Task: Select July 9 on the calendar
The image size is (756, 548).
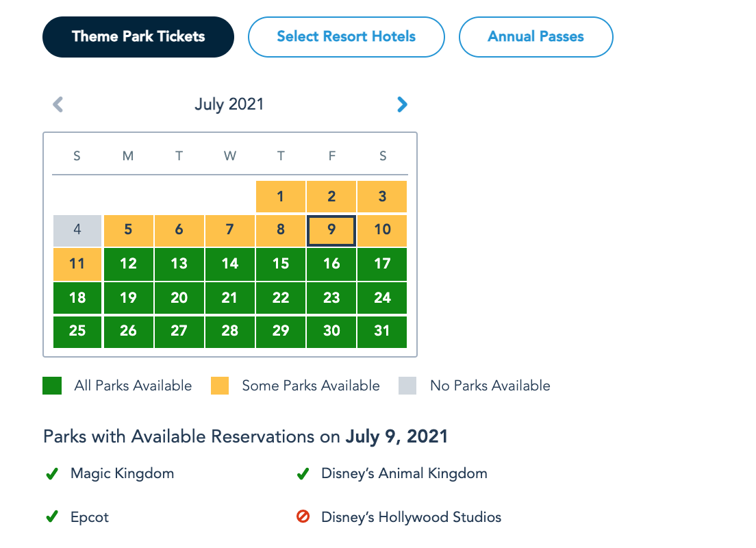Action: coord(331,230)
